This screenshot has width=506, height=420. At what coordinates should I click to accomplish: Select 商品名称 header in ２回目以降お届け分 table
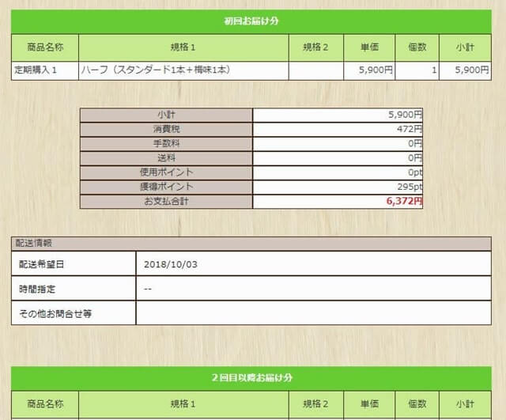tap(45, 404)
